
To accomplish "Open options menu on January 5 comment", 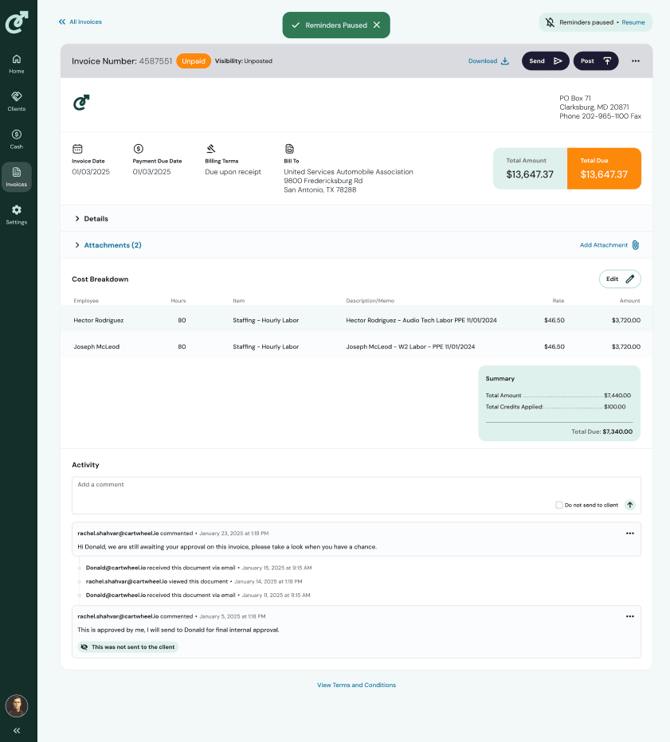I will 630,616.
